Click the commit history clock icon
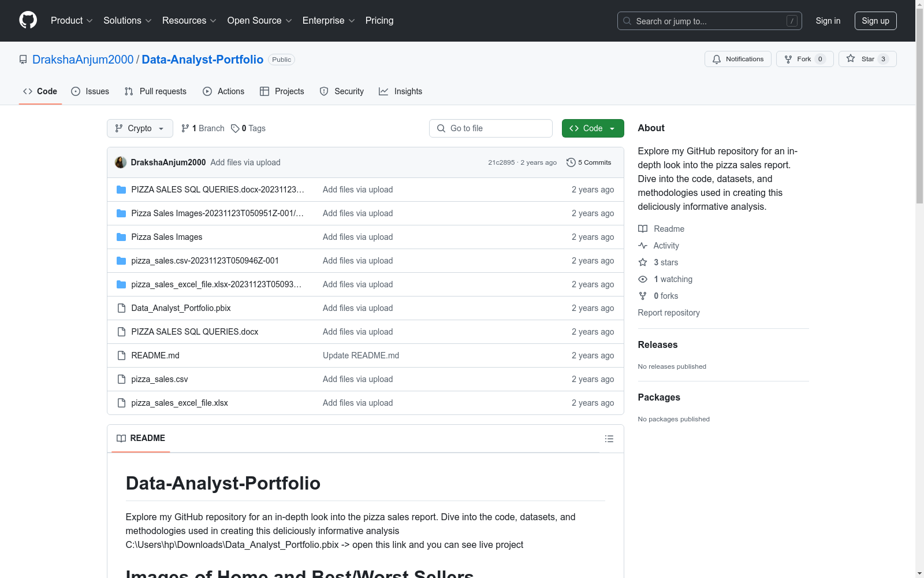Screen dimensions: 924x578 [x=571, y=162]
